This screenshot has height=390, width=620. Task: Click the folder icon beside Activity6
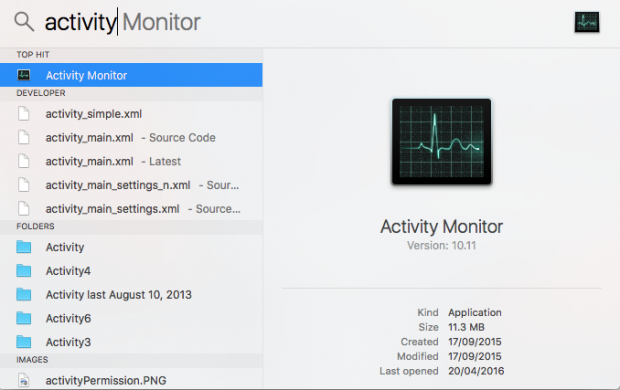[x=24, y=318]
